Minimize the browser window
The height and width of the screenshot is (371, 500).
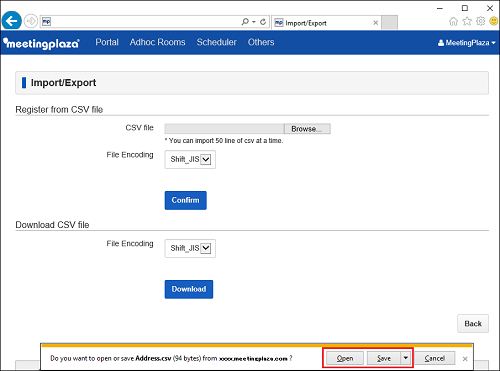pyautogui.click(x=440, y=8)
